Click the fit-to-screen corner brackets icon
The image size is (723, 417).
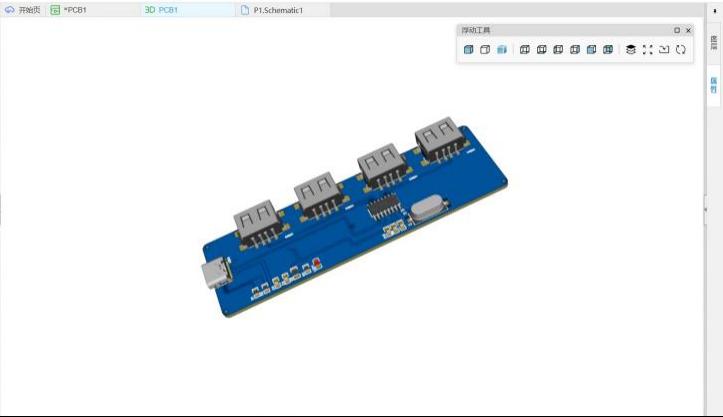tap(647, 50)
